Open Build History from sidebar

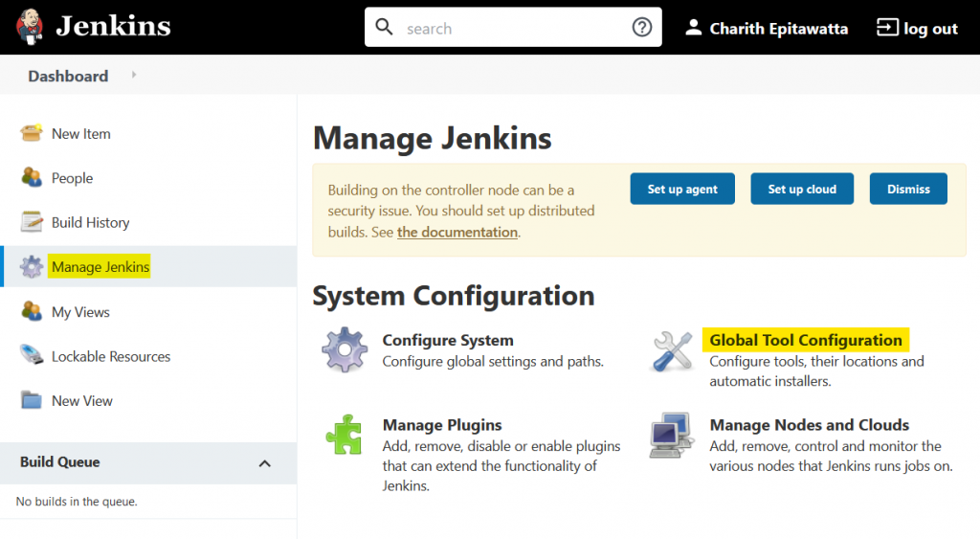point(91,223)
